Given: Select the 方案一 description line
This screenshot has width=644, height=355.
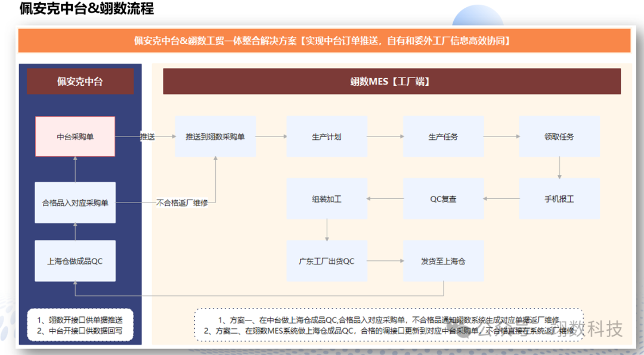Looking at the screenshot, I should (389, 320).
